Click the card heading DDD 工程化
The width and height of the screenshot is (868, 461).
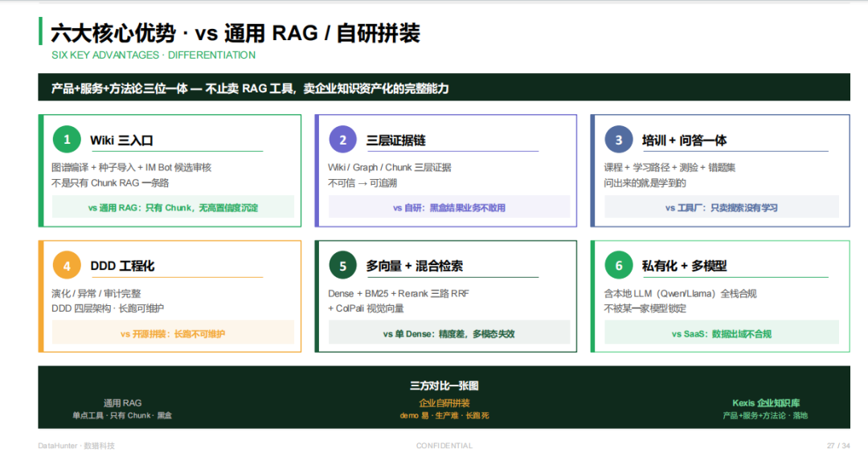click(x=122, y=266)
